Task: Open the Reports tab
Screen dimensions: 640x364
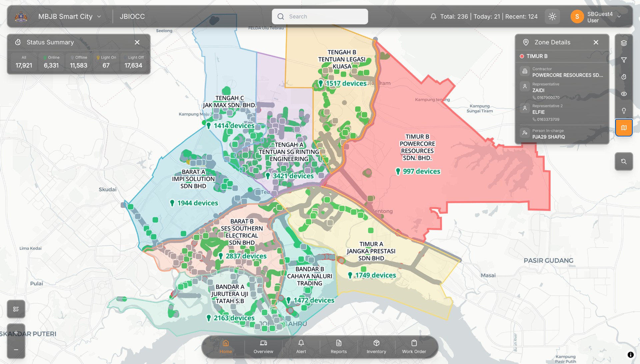Action: pos(339,347)
